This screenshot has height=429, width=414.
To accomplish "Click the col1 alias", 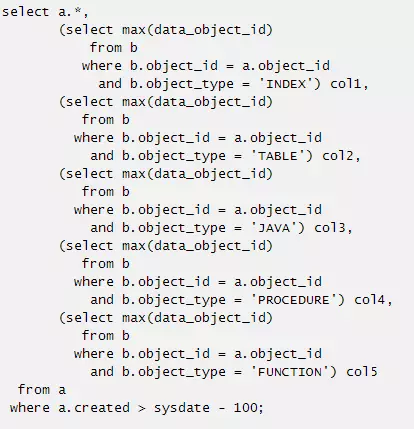I will click(x=346, y=84).
